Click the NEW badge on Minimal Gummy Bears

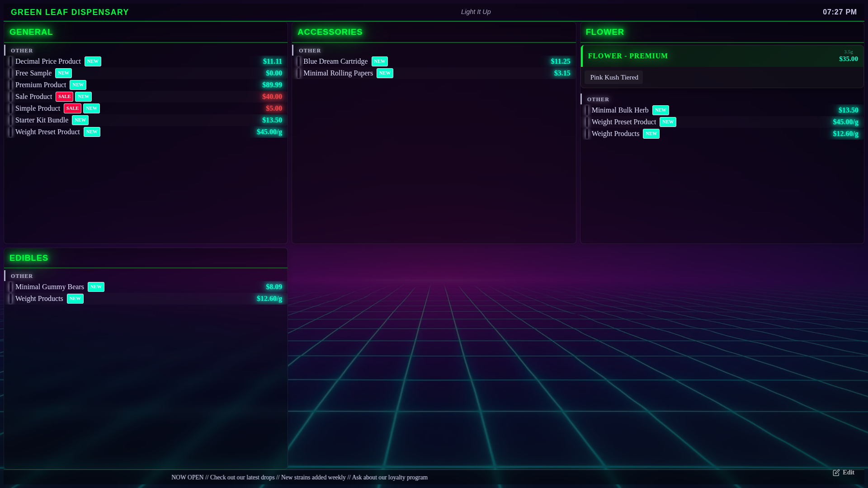pyautogui.click(x=96, y=287)
